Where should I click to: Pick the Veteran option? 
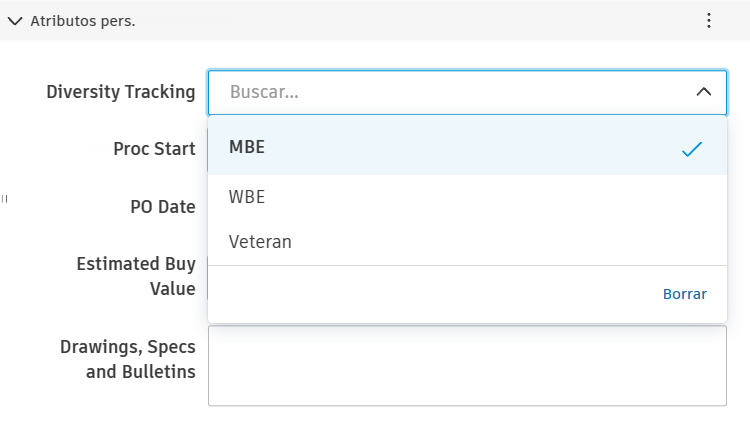tap(260, 242)
